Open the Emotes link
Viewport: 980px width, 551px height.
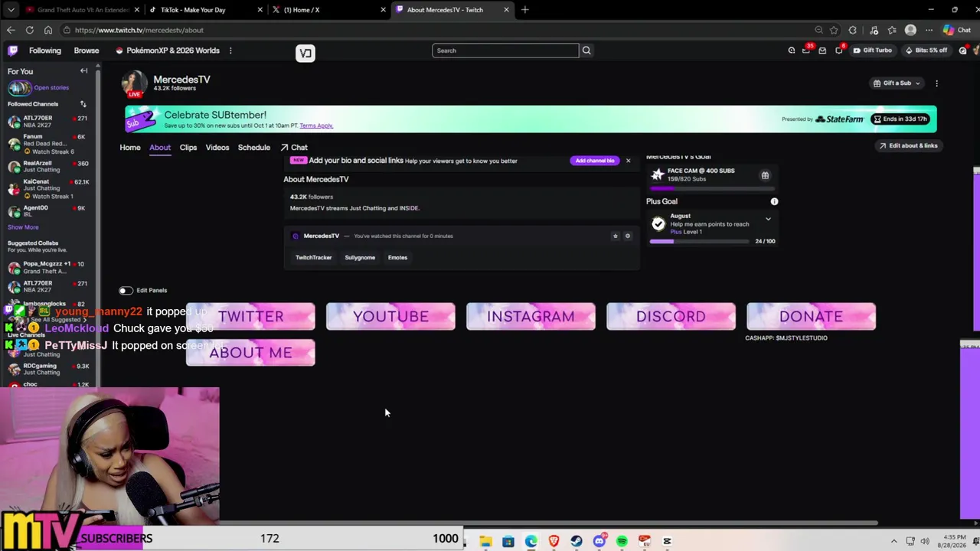click(x=397, y=258)
